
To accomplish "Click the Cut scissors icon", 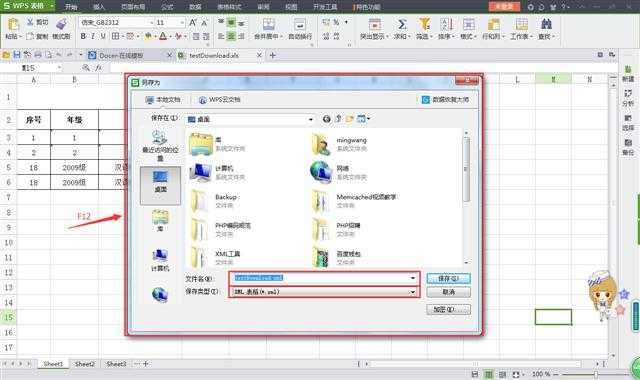I will (30, 22).
